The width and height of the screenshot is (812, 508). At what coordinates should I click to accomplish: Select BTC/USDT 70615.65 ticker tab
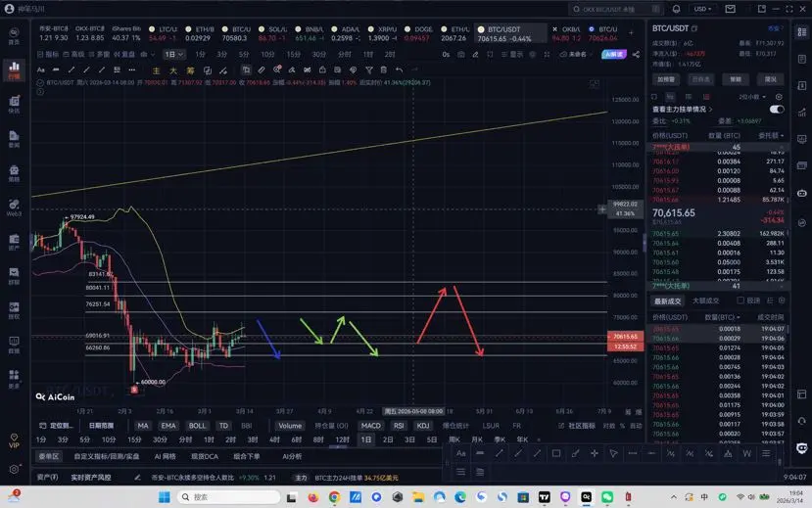tap(510, 33)
